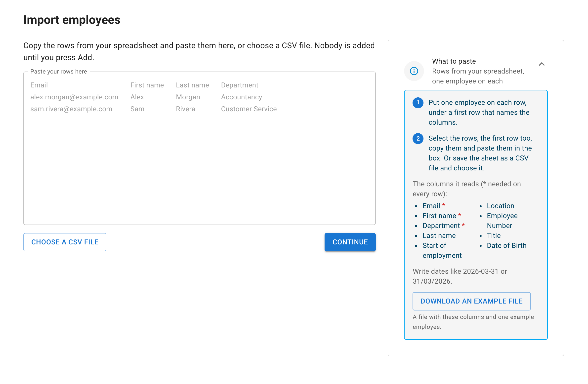
Task: Click 'Employee Number' list item
Action: pyautogui.click(x=502, y=221)
